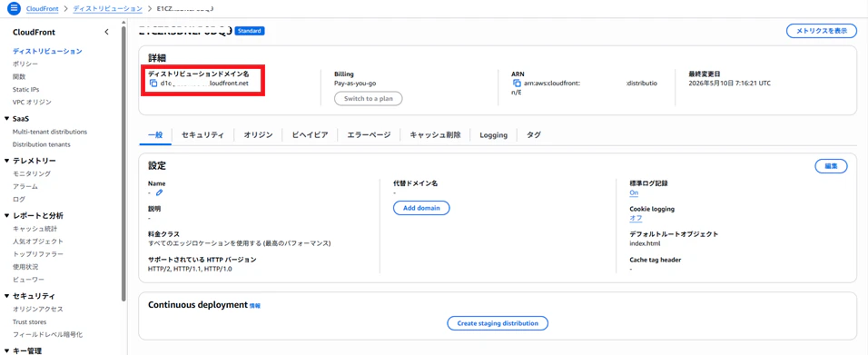Click the Standard badge beside distribution ID
Image resolution: width=868 pixels, height=355 pixels.
250,31
